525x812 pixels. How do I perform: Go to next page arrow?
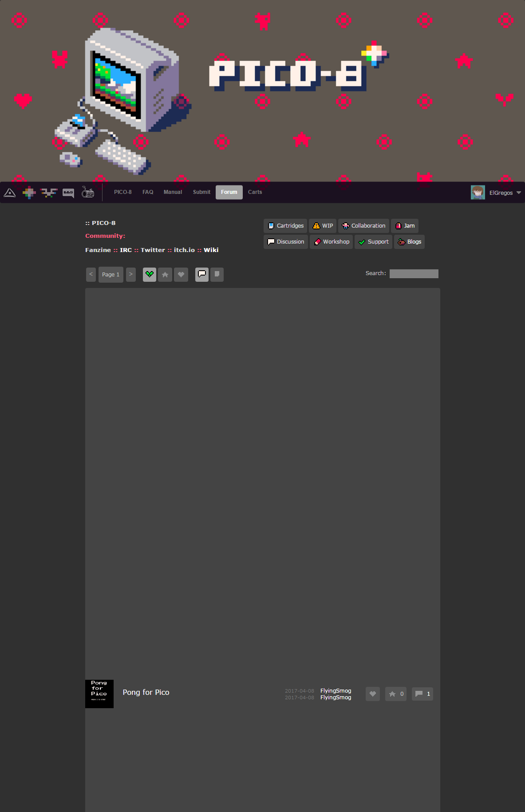[x=131, y=275]
